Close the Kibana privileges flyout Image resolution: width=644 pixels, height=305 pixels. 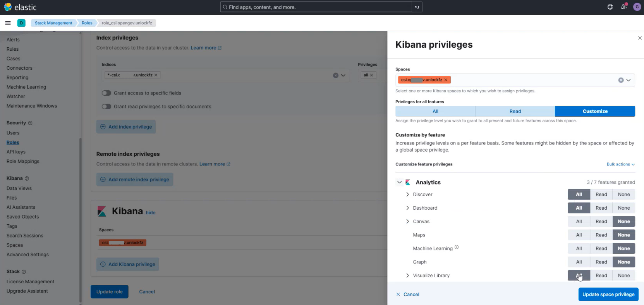[x=640, y=38]
